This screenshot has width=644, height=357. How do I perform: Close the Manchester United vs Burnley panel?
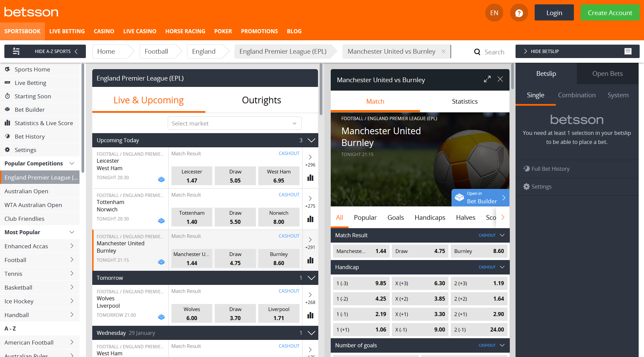(500, 79)
